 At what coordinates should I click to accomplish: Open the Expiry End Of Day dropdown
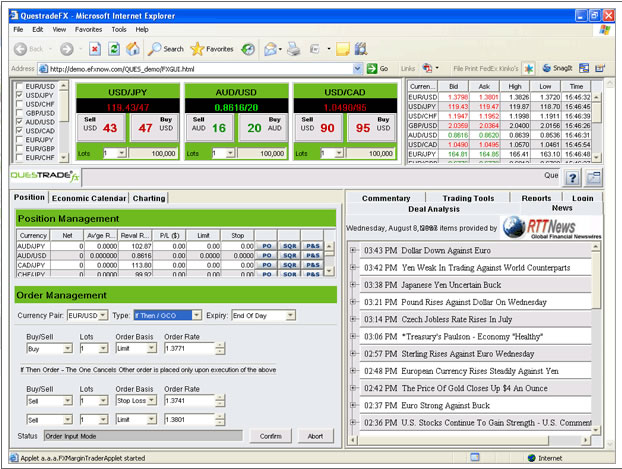291,315
